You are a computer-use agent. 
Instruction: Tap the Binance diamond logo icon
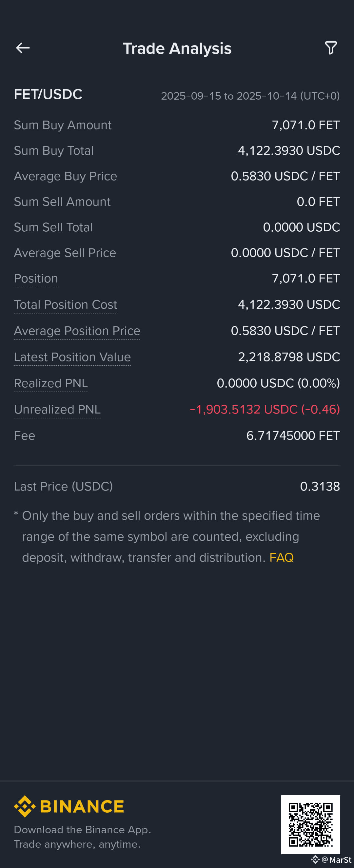tap(25, 806)
